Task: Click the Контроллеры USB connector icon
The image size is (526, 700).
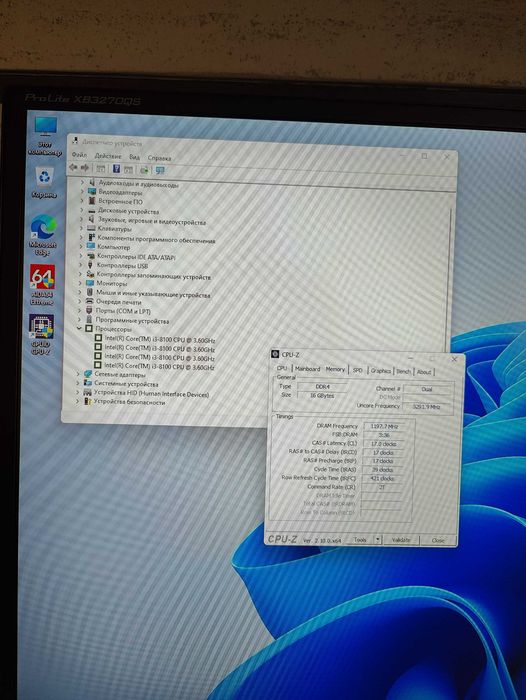Action: tap(90, 265)
